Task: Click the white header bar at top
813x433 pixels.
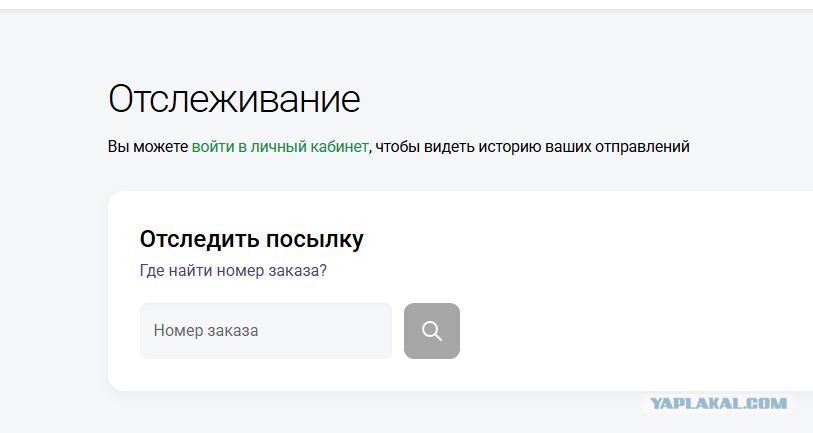Action: tap(406, 4)
